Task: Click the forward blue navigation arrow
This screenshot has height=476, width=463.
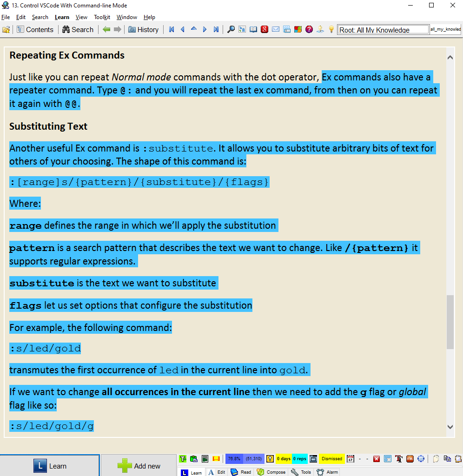Action: [205, 29]
